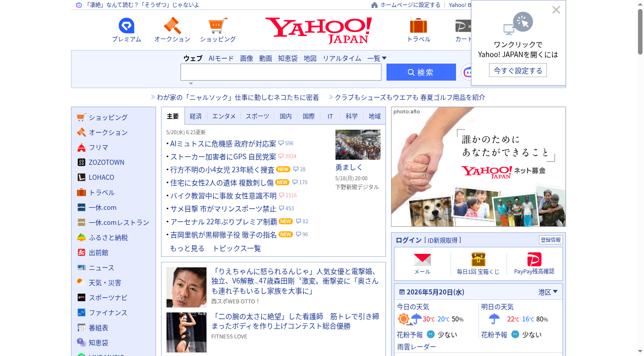Image resolution: width=644 pixels, height=356 pixels.
Task: Switch to the IT news tab
Action: 330,116
